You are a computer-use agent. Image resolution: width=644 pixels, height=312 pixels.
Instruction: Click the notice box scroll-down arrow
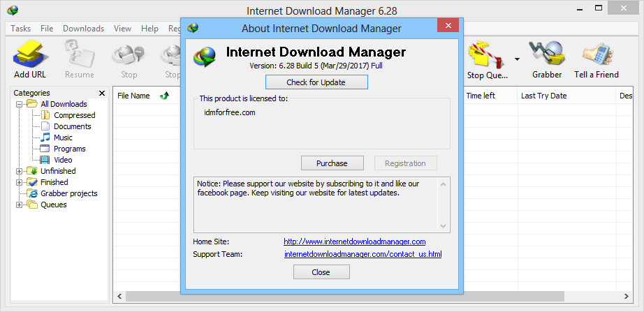[x=443, y=225]
